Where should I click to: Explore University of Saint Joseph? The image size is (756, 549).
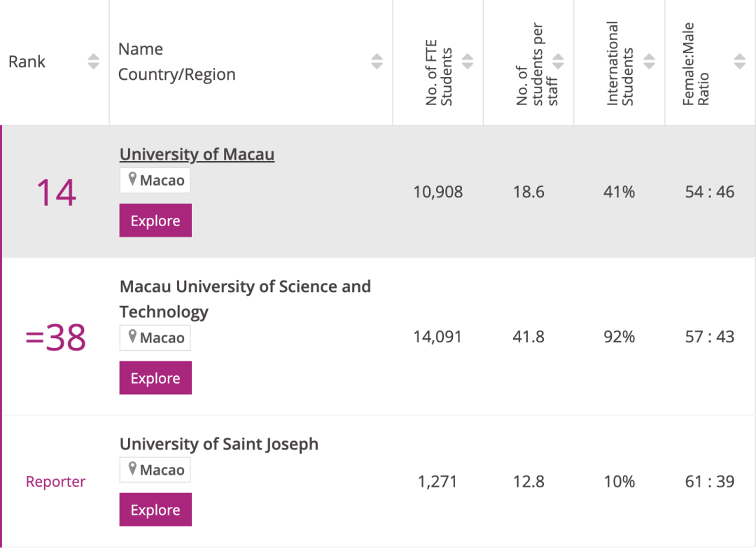tap(155, 510)
